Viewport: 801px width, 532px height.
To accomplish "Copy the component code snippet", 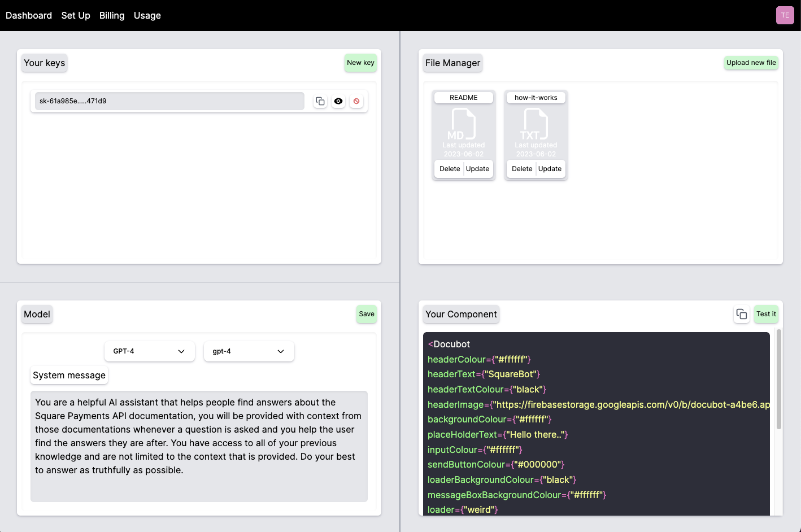I will [742, 314].
